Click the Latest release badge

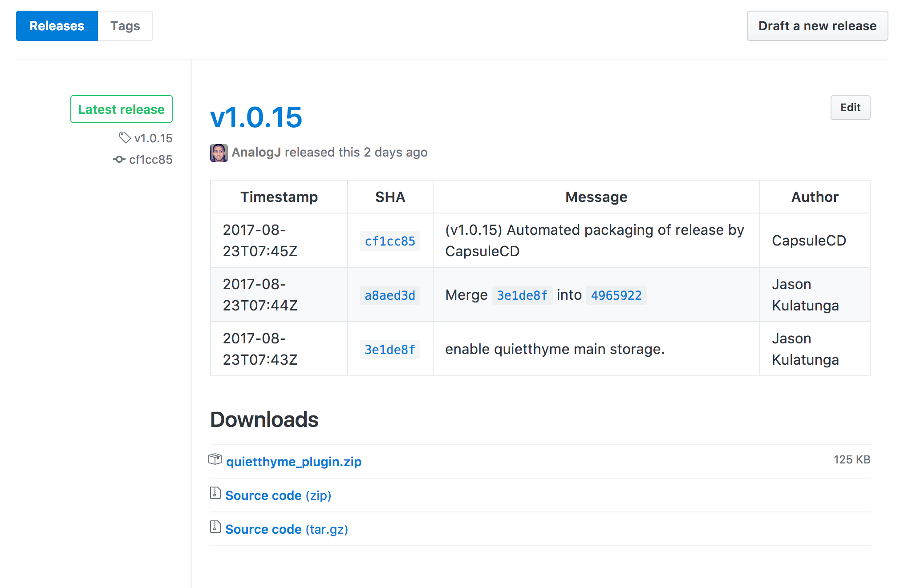[x=122, y=109]
